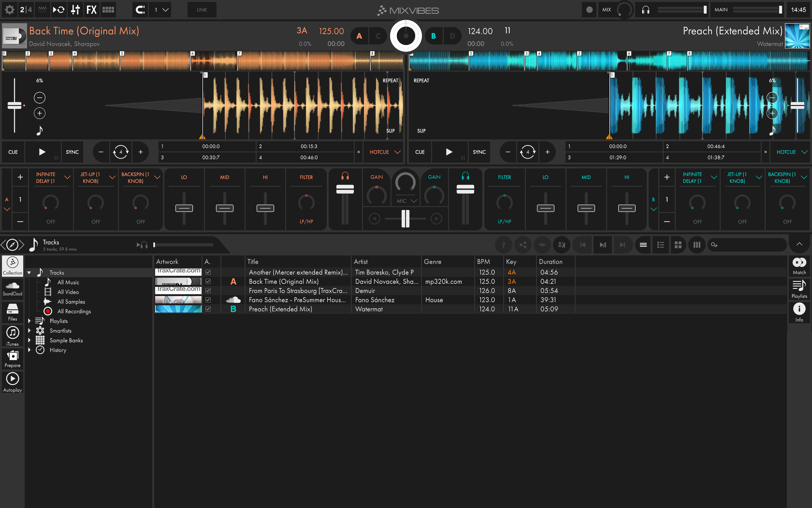812x508 pixels.
Task: Show the sample pads grid icon
Action: pos(108,10)
